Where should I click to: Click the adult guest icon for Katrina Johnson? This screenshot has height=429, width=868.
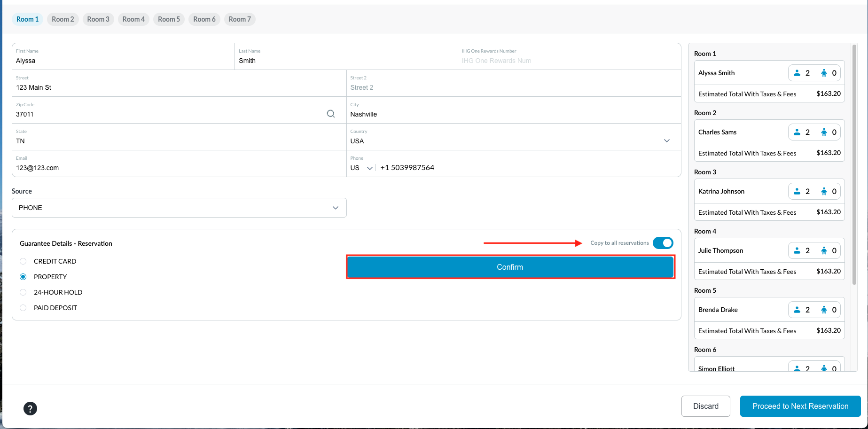tap(797, 191)
